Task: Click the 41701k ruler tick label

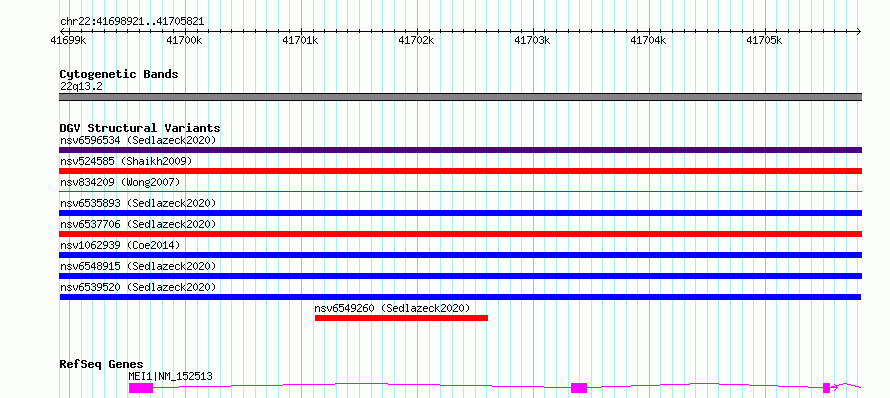Action: pos(300,40)
